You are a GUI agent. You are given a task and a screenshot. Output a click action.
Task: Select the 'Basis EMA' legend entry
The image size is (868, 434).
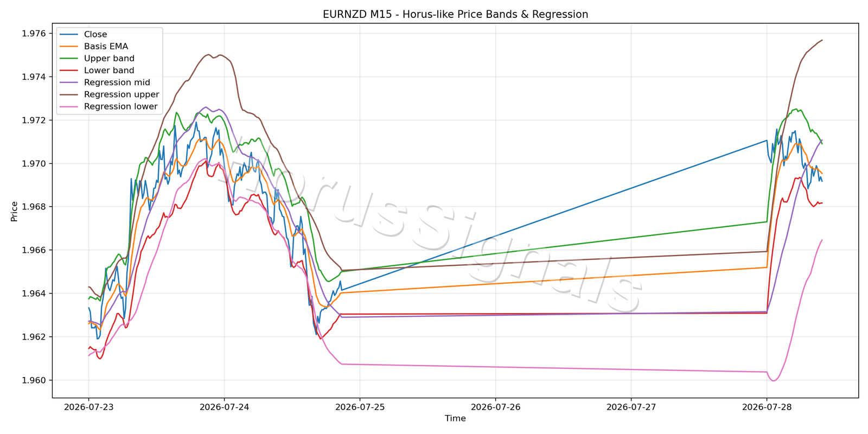click(94, 47)
